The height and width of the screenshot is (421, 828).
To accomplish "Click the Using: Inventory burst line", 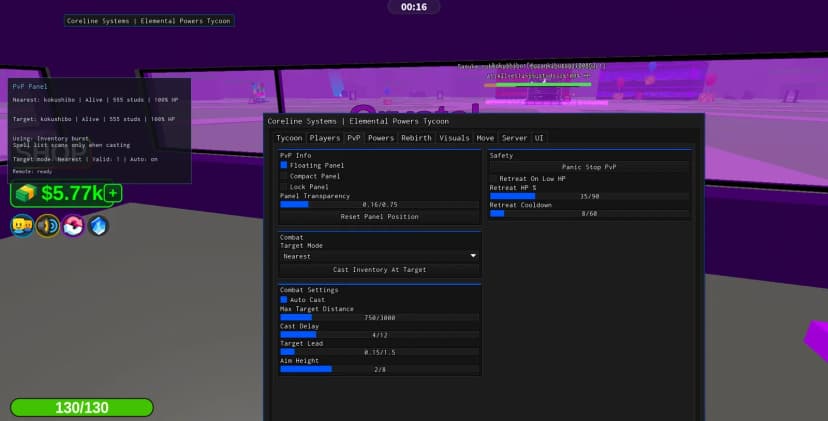I will [x=51, y=138].
